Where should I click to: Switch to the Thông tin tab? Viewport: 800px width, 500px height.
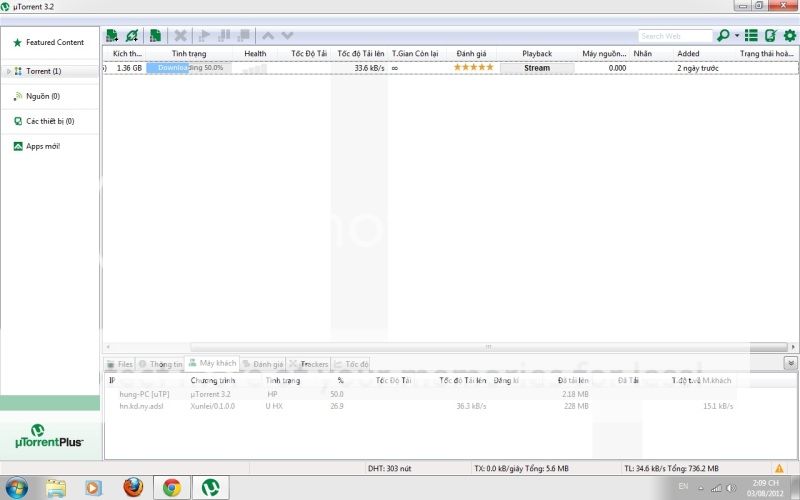[x=160, y=364]
